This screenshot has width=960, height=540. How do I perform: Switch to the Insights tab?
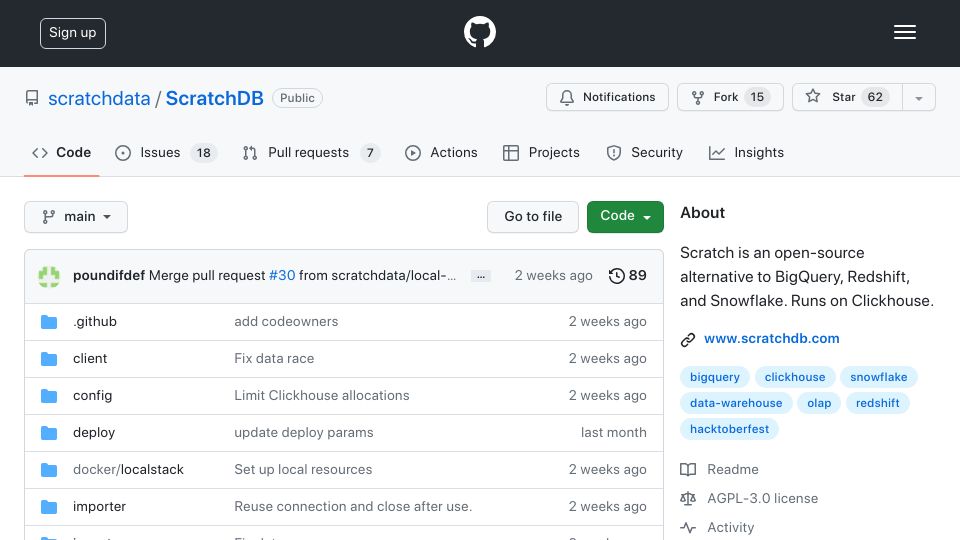point(746,152)
